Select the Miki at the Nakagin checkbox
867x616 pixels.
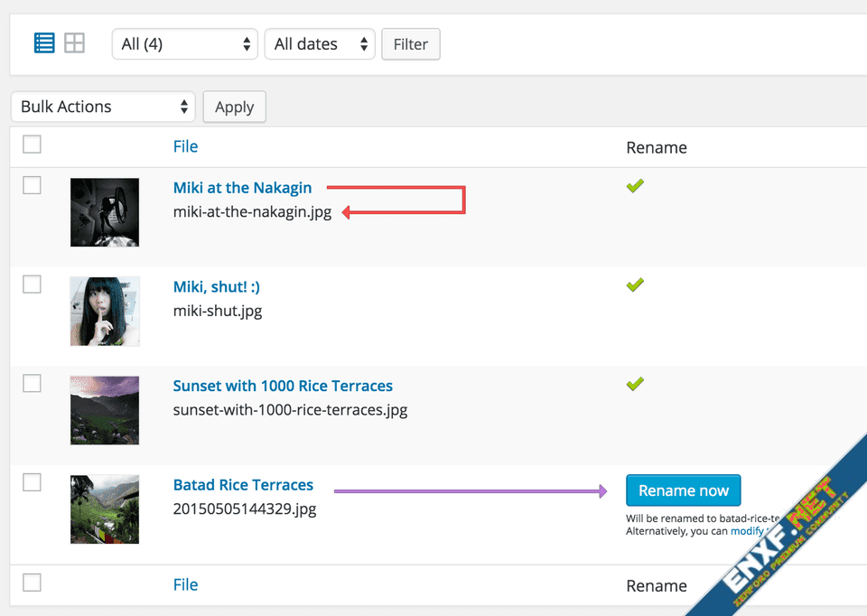(x=32, y=186)
